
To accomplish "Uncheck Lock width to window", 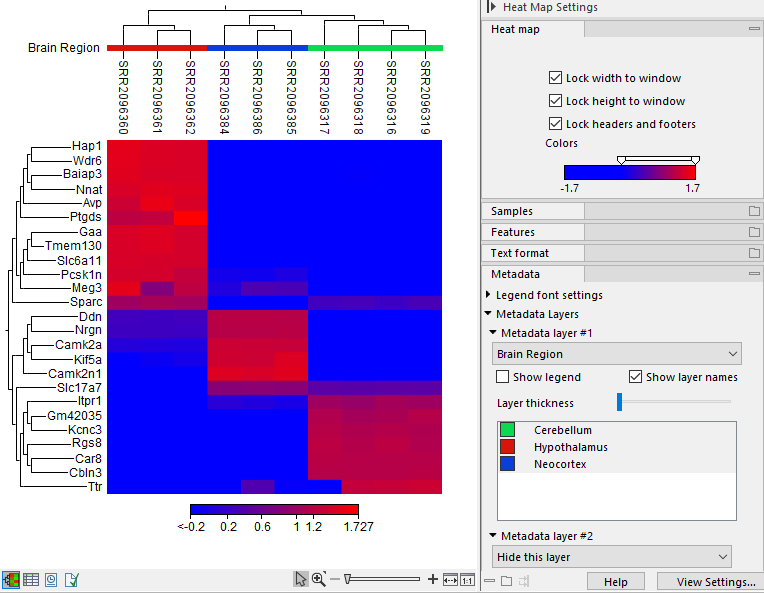I will pyautogui.click(x=555, y=78).
